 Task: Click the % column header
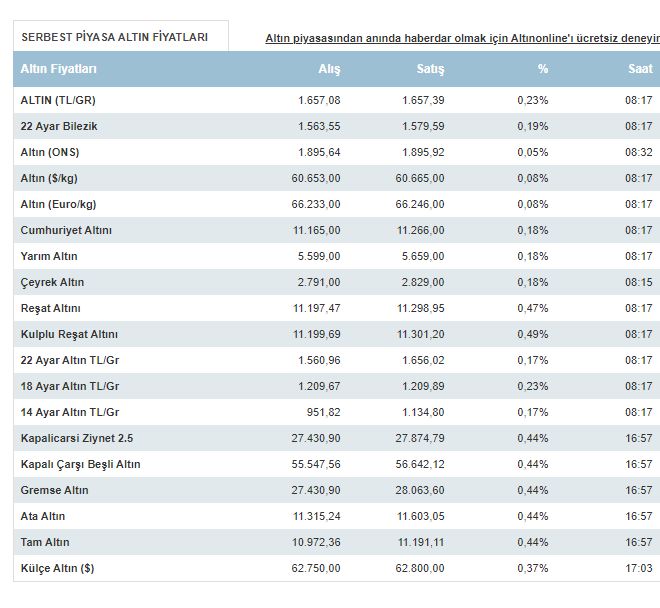(x=543, y=69)
